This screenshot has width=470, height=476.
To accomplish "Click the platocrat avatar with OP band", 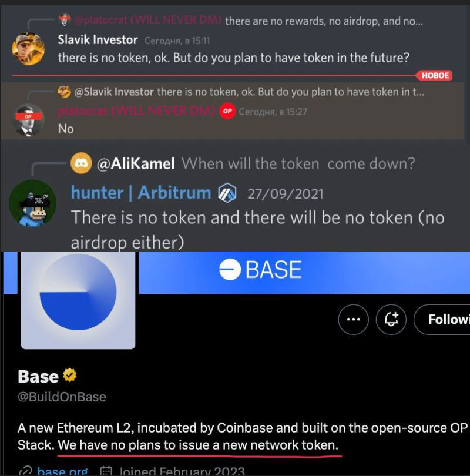I will pos(29,120).
